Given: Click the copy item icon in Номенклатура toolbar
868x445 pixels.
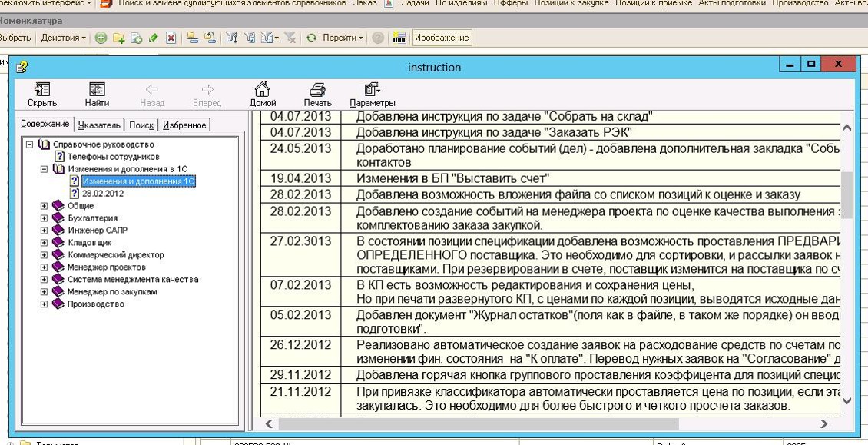Looking at the screenshot, I should [x=136, y=38].
